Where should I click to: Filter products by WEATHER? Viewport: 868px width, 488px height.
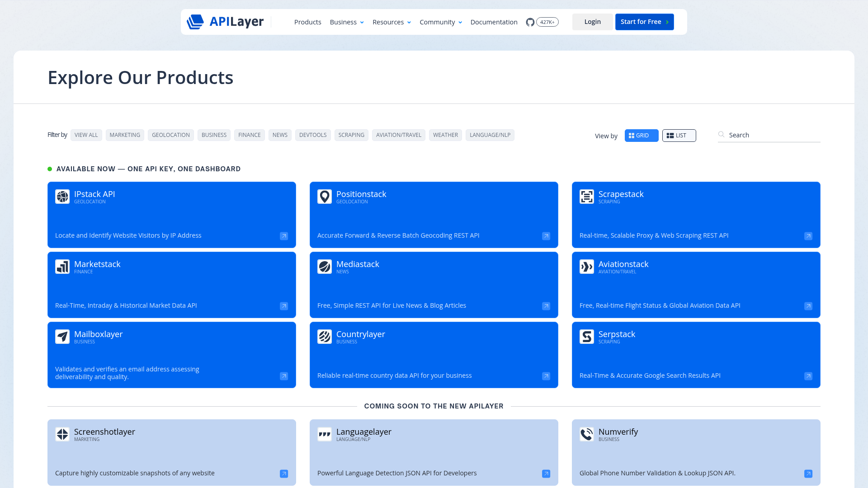(x=445, y=135)
